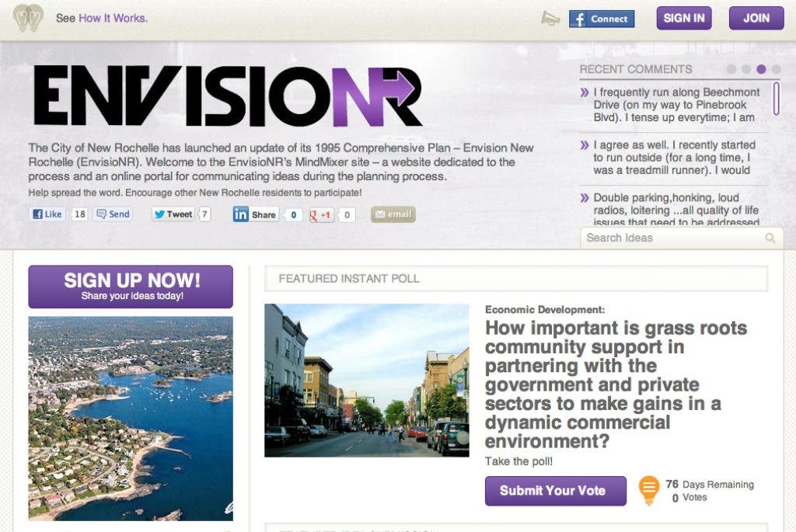The width and height of the screenshot is (796, 532).
Task: Click the megaphone announcements icon
Action: 550,19
